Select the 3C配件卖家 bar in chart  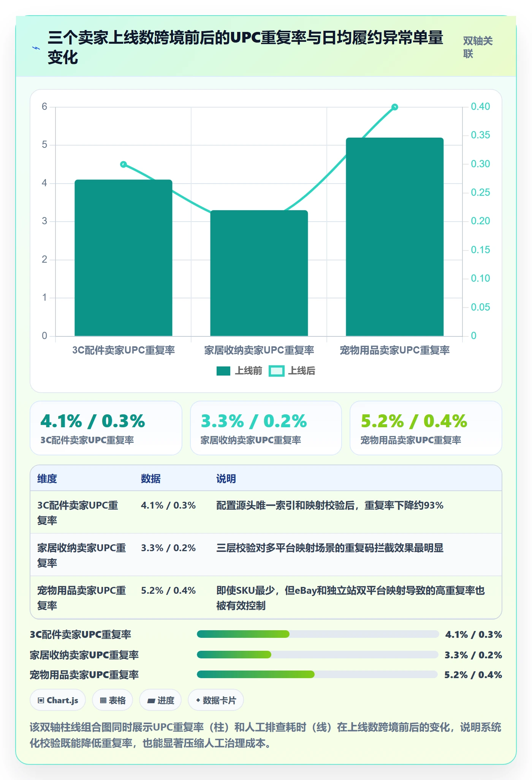click(123, 258)
